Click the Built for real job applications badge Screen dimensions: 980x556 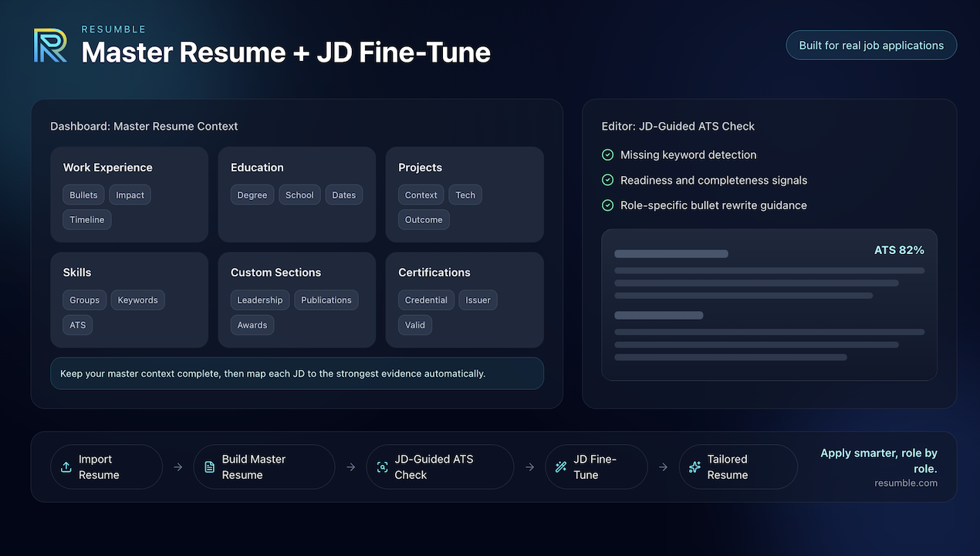[x=871, y=45]
